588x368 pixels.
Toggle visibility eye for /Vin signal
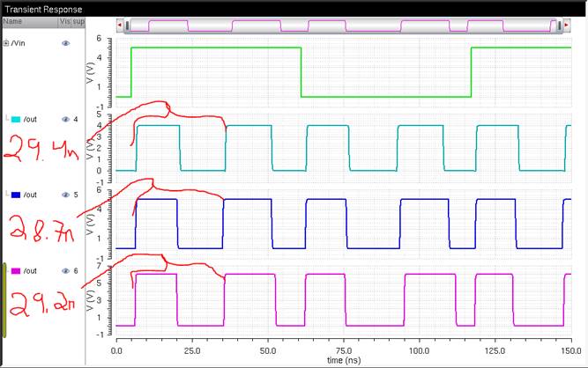pos(65,43)
